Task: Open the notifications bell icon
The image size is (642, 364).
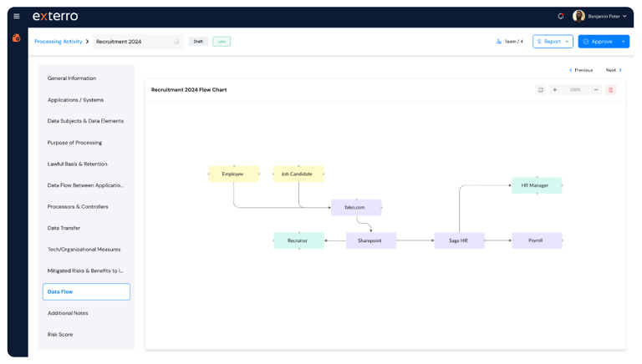Action: [561, 16]
